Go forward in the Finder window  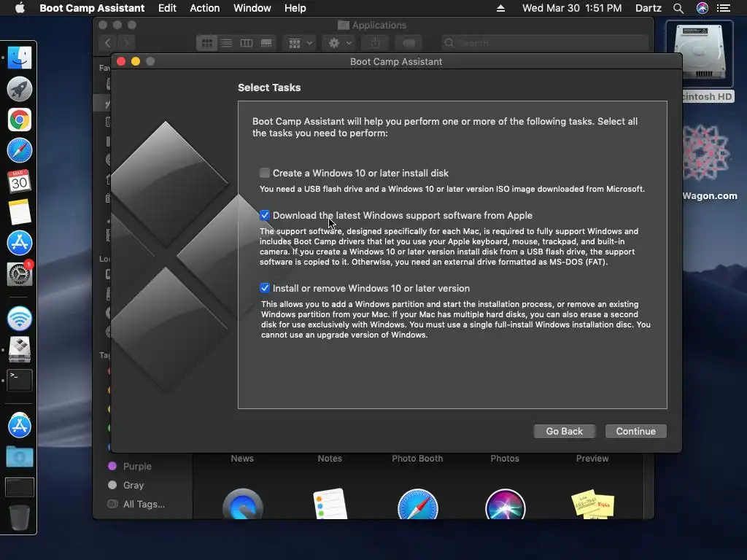(126, 43)
